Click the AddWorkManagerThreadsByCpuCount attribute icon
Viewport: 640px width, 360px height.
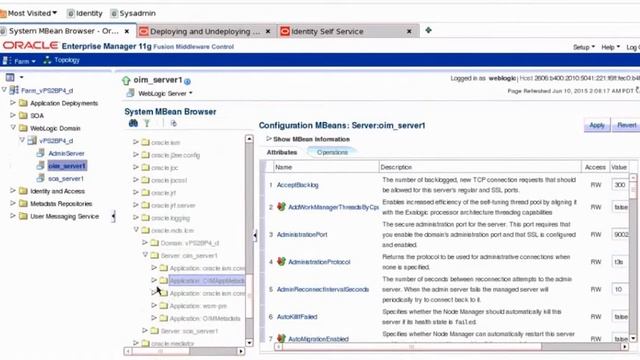281,207
